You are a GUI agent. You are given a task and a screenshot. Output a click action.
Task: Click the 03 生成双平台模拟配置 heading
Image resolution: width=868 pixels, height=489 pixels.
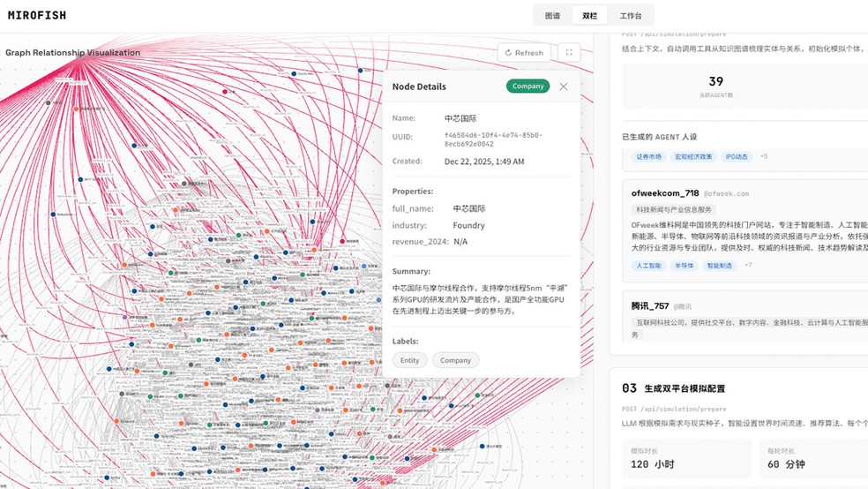673,388
